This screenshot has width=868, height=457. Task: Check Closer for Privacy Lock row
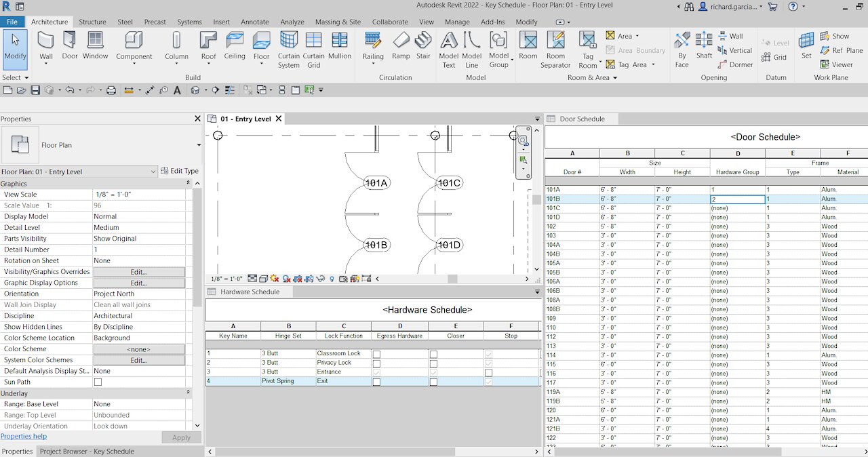(x=433, y=363)
